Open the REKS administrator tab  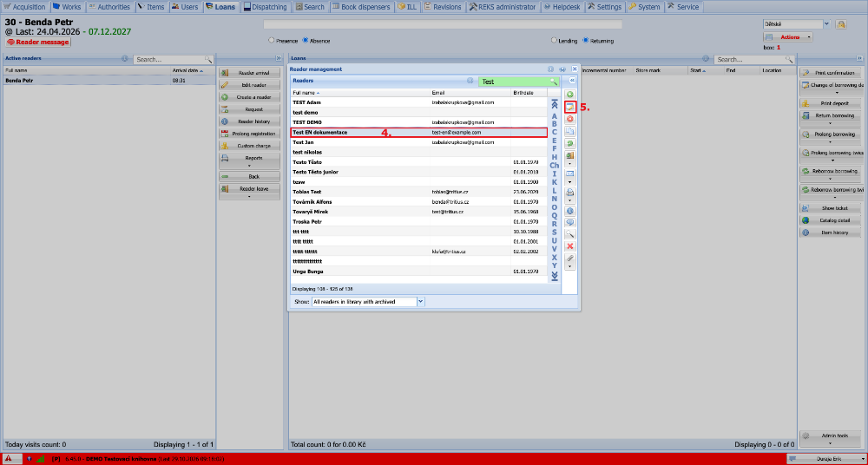point(503,7)
